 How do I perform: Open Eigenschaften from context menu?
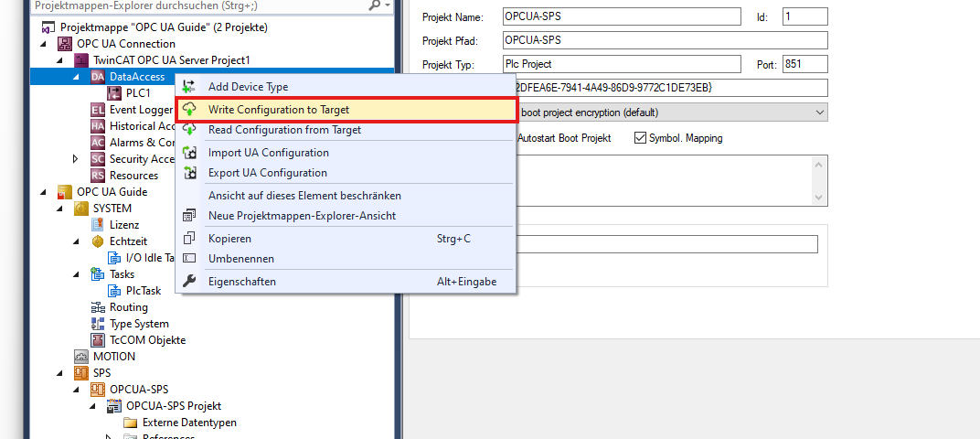click(x=346, y=282)
